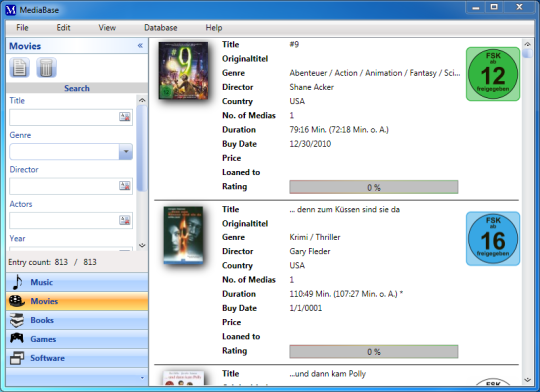Click the icon inside Title search field

(125, 116)
